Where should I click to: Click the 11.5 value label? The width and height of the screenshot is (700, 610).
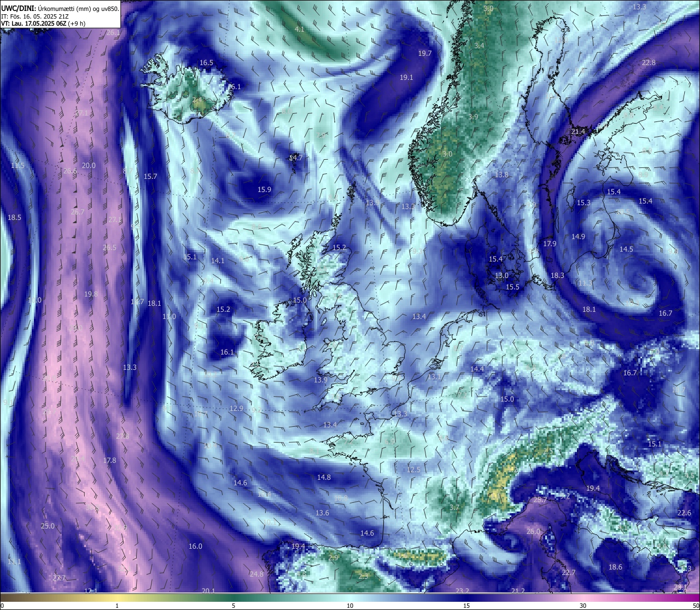tap(17, 166)
